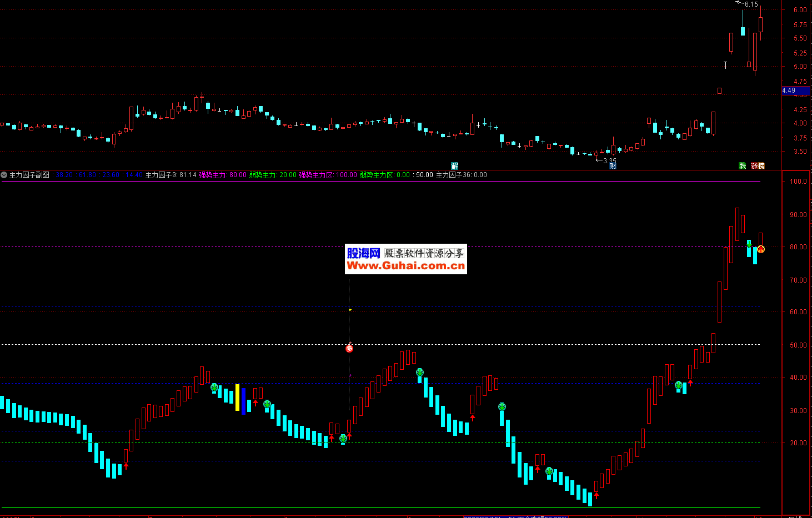
Task: Click the red 涨榜 marker icon
Action: coord(758,166)
